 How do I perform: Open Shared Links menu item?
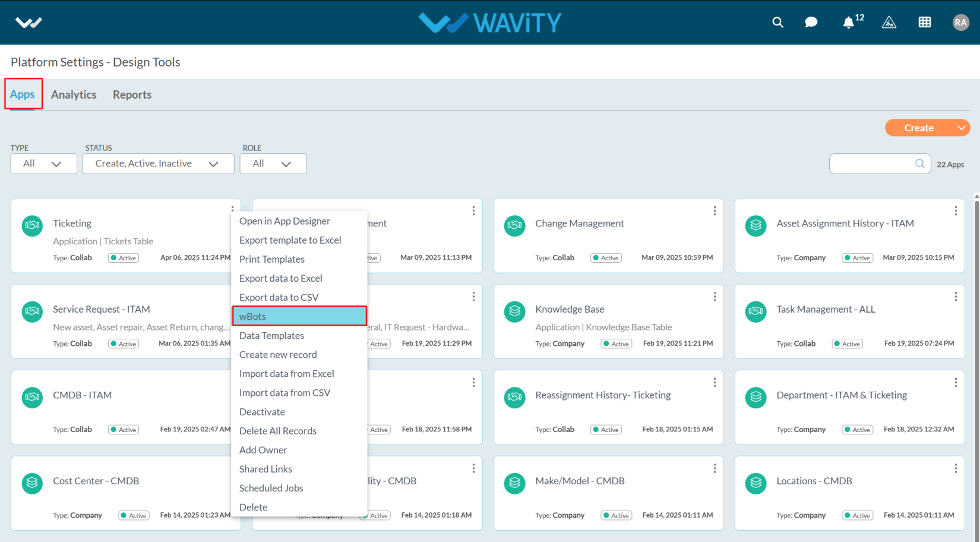299,469
